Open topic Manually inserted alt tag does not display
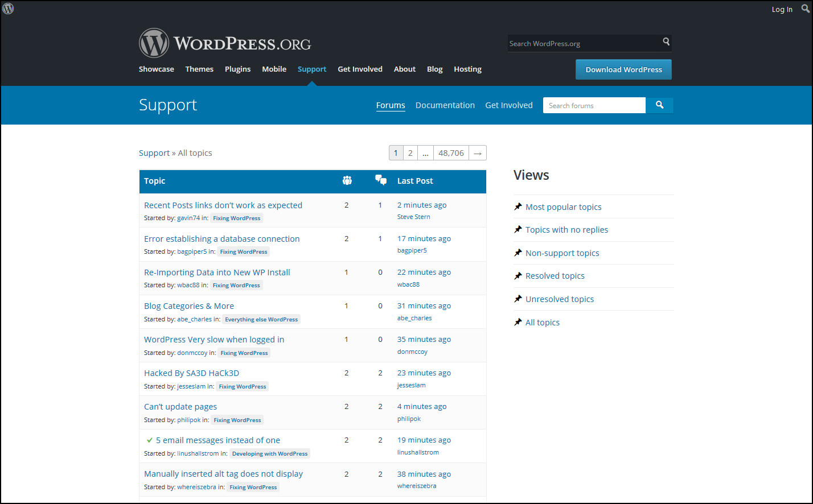 pos(223,474)
